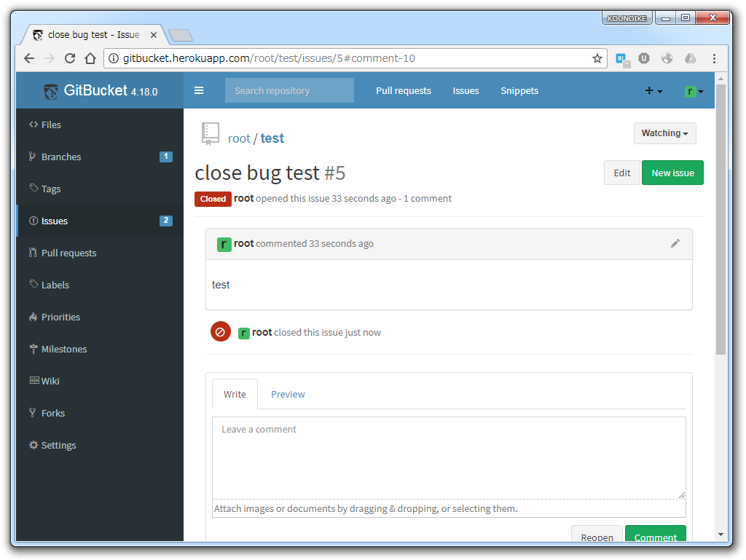Click the New issue button
The image size is (746, 560).
pyautogui.click(x=672, y=173)
